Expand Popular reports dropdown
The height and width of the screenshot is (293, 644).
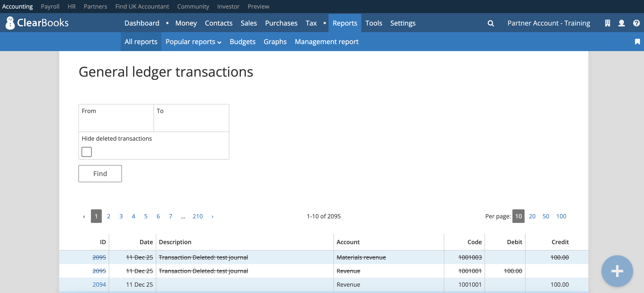click(193, 42)
